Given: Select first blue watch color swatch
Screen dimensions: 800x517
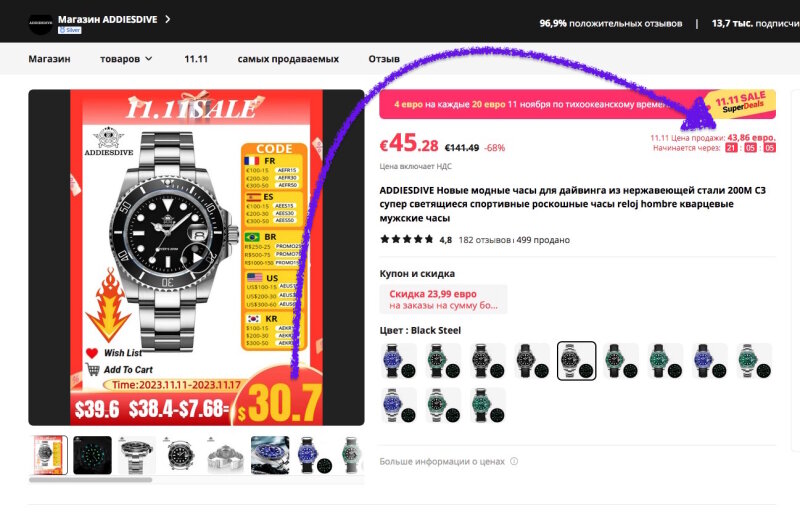Looking at the screenshot, I should point(398,361).
